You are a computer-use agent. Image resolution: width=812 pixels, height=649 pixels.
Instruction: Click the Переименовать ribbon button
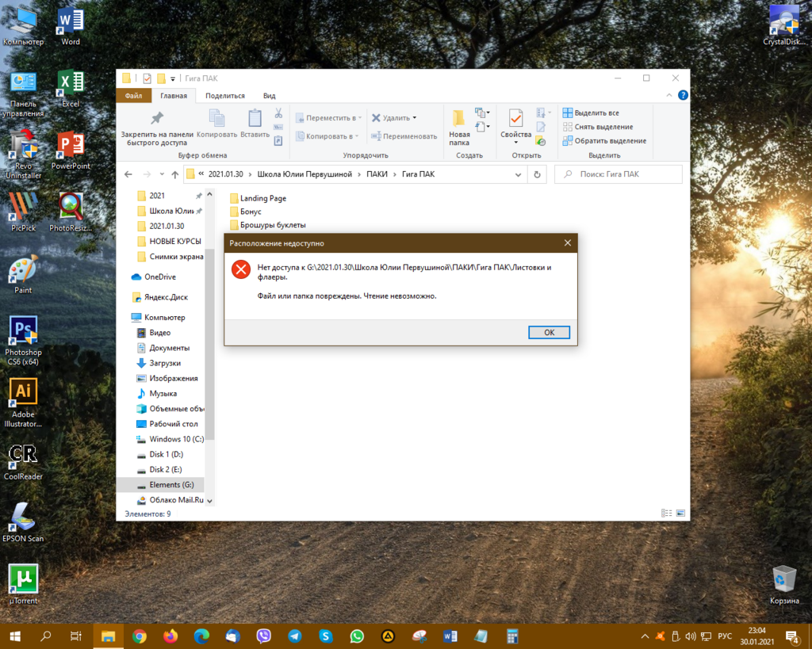click(404, 136)
